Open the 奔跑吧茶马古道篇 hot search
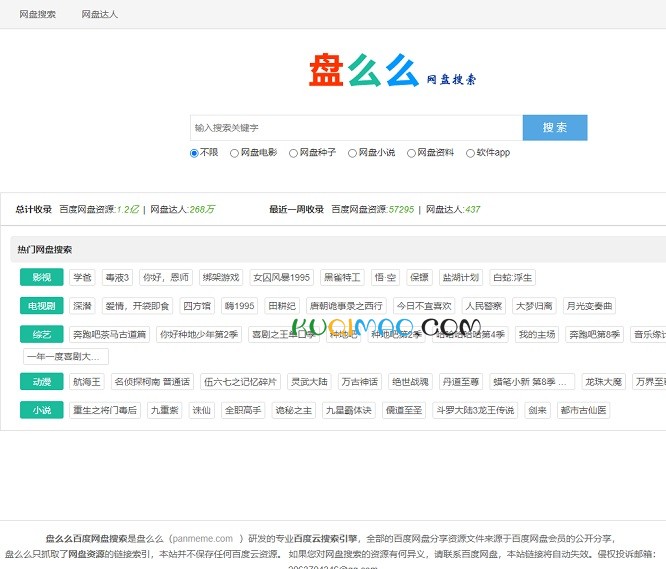 tap(110, 334)
